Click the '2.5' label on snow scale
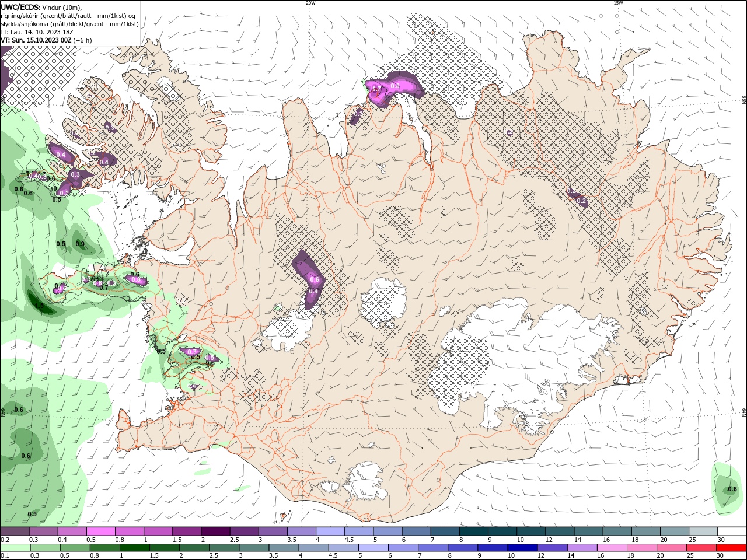 coord(234,540)
